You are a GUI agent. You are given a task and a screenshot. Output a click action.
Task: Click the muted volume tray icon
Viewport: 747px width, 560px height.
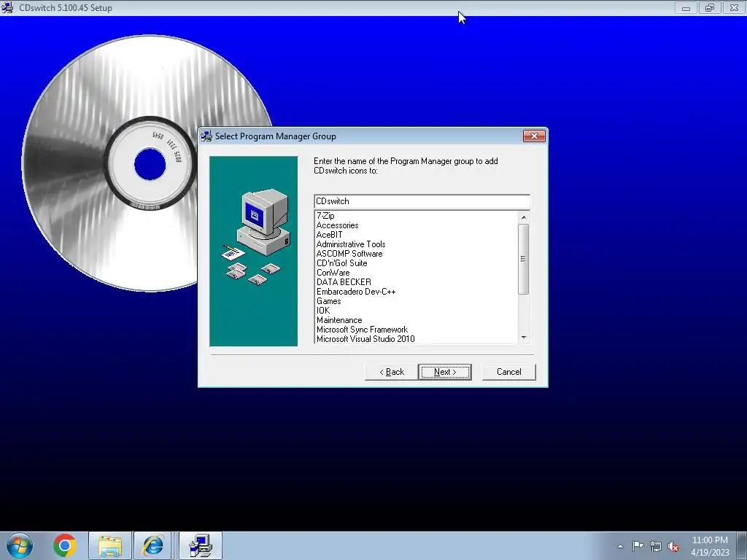pos(673,546)
